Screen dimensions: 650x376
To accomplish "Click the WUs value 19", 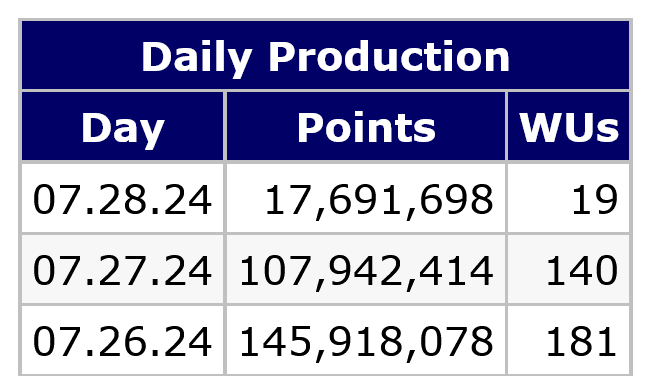I will (x=595, y=199).
